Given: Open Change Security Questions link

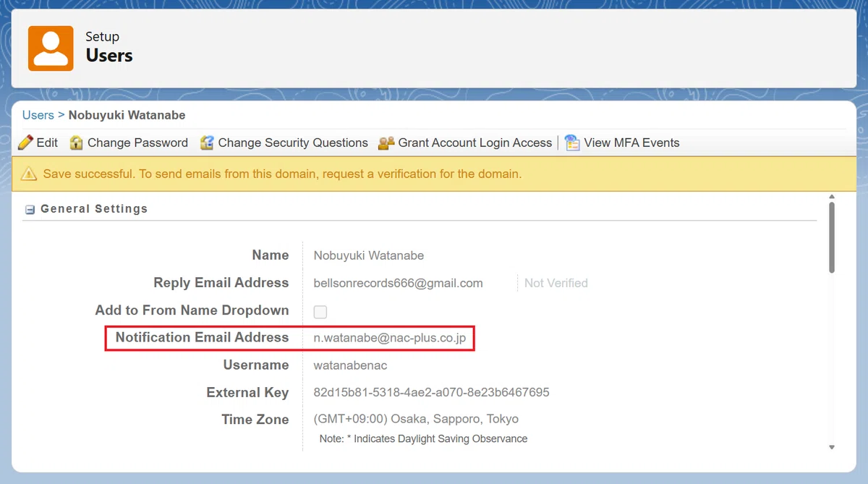Looking at the screenshot, I should pos(293,143).
